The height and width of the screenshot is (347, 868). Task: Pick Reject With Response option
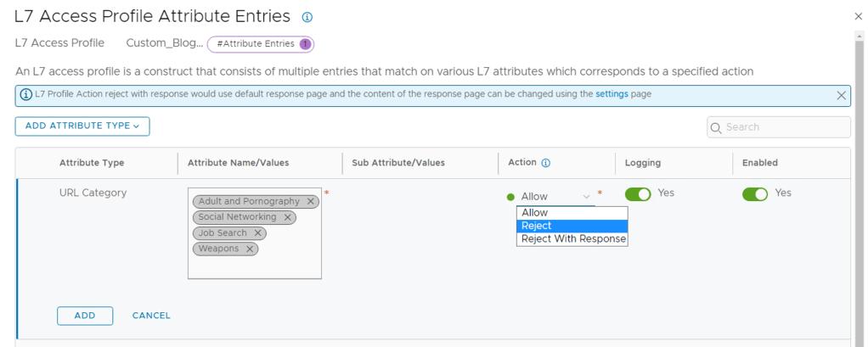(573, 239)
